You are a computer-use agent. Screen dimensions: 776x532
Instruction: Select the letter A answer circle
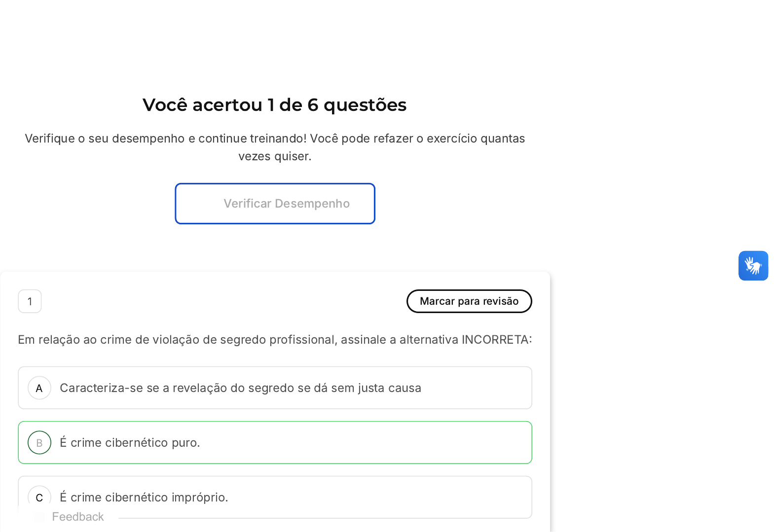click(x=39, y=388)
